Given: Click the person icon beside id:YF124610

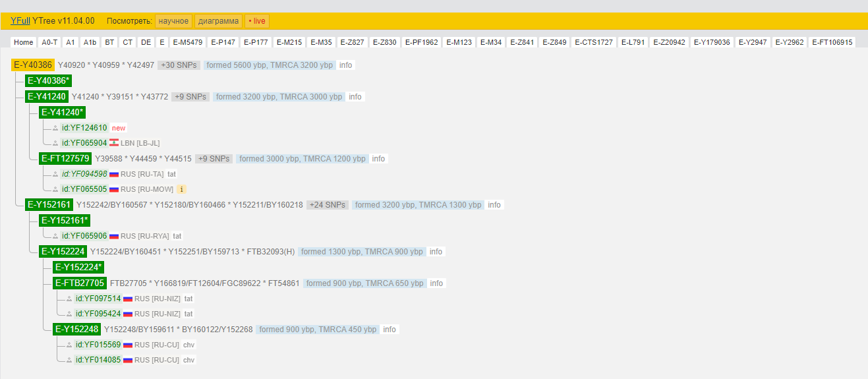Looking at the screenshot, I should [x=55, y=129].
